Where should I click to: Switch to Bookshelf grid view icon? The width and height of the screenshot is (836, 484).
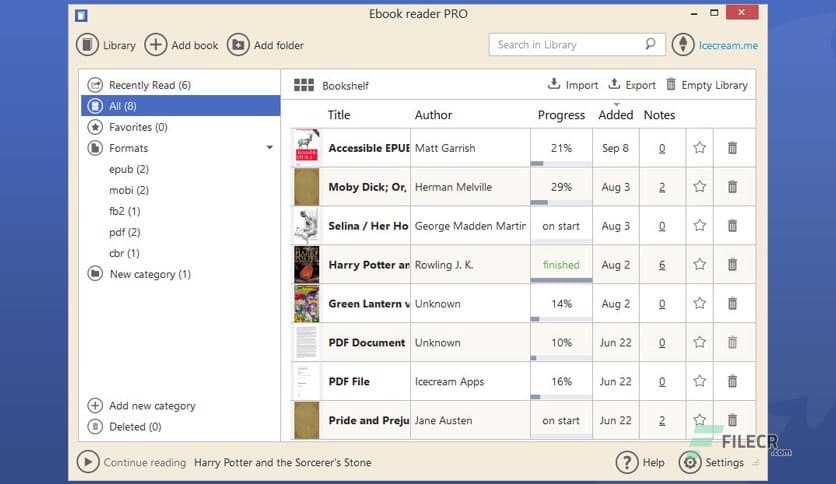tap(304, 85)
